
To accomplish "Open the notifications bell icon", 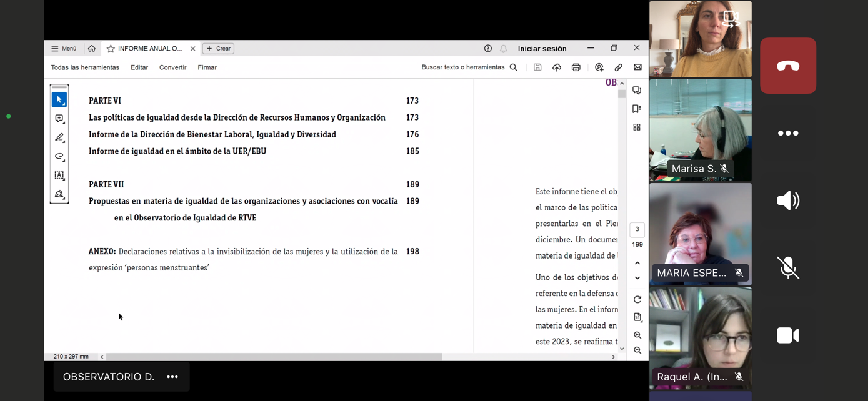I will (x=504, y=49).
